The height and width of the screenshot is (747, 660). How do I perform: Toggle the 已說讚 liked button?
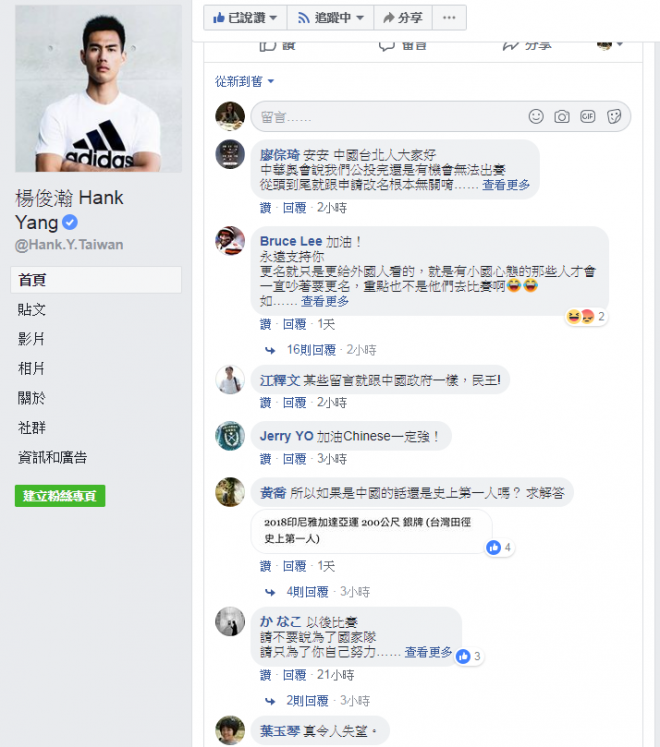point(243,17)
